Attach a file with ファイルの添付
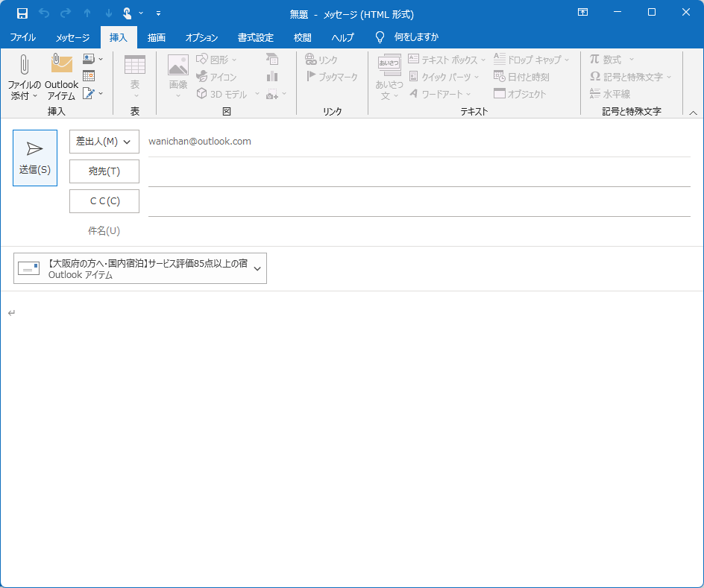The width and height of the screenshot is (704, 588). pyautogui.click(x=24, y=78)
